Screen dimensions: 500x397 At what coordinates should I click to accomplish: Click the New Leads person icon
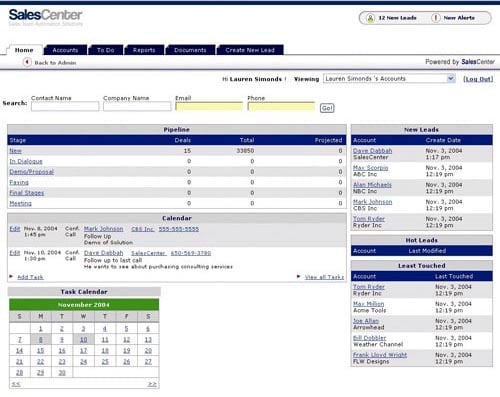pyautogui.click(x=370, y=18)
